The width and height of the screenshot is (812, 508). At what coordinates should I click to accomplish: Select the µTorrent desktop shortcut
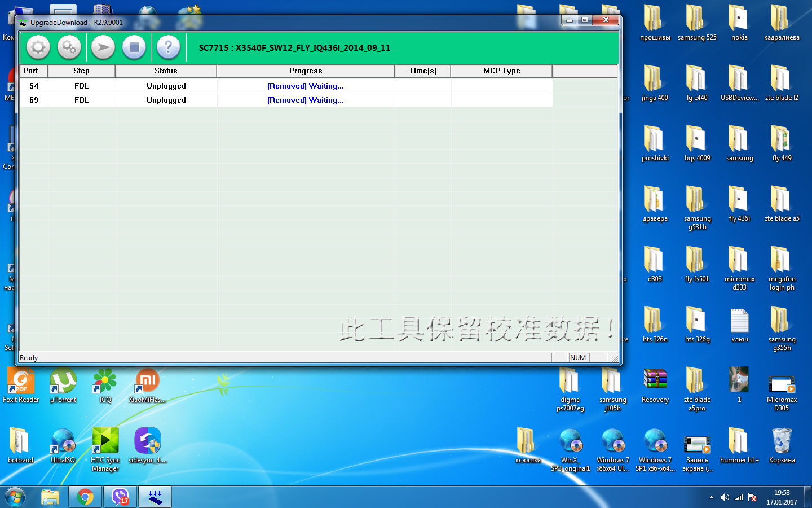(63, 386)
